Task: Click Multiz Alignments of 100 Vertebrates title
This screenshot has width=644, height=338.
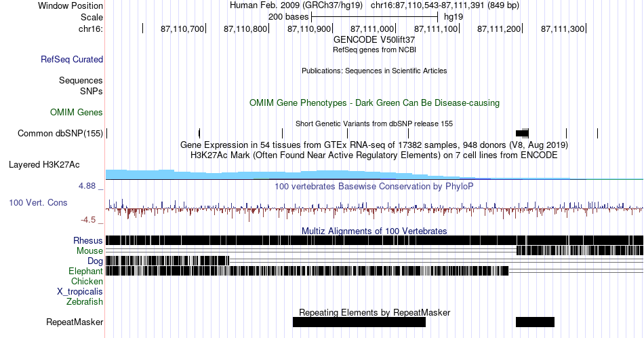Action: pos(374,231)
